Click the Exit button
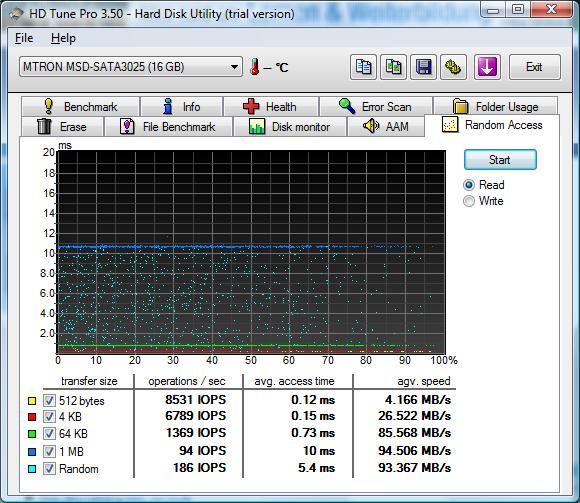The image size is (580, 503). [x=535, y=67]
